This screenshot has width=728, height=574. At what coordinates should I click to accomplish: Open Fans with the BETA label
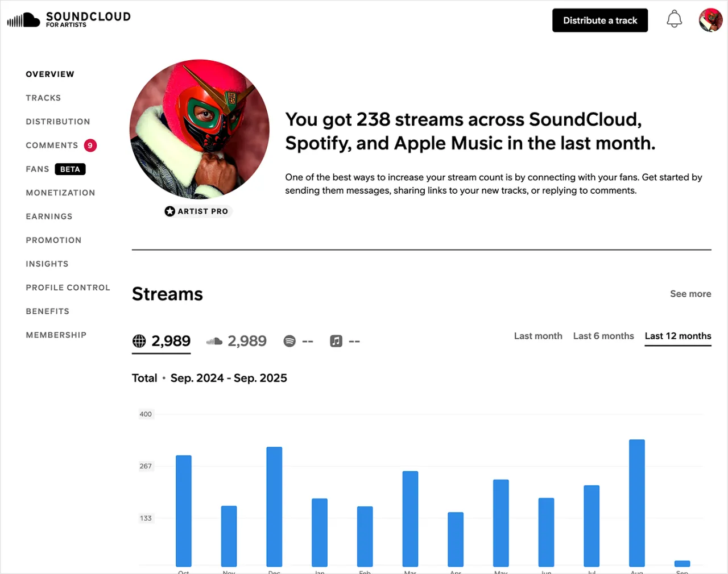pyautogui.click(x=54, y=169)
